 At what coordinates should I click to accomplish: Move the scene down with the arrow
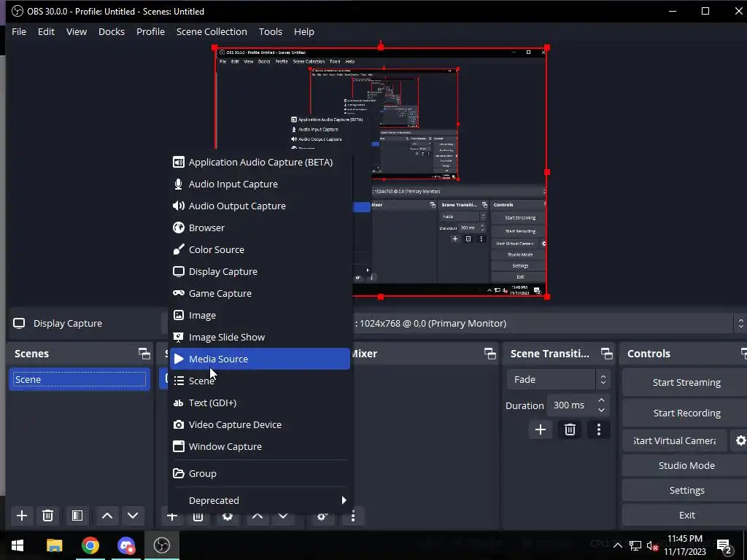tap(133, 516)
